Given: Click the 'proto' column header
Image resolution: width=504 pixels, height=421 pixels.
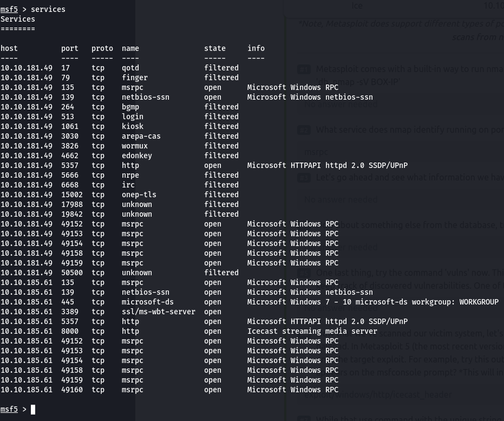Looking at the screenshot, I should (102, 48).
